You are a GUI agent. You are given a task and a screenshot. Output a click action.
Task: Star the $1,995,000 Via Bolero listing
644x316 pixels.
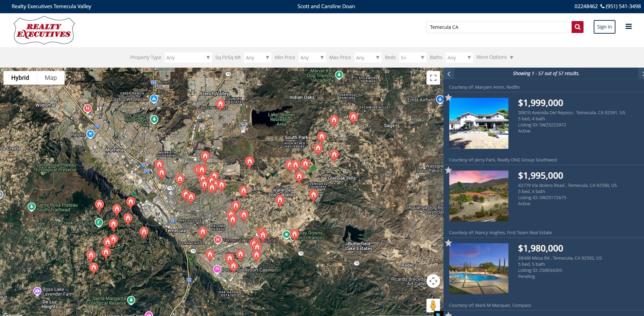(x=449, y=170)
